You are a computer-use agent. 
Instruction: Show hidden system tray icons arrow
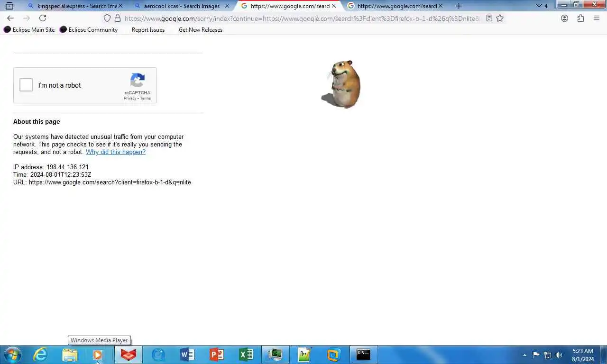[524, 355]
